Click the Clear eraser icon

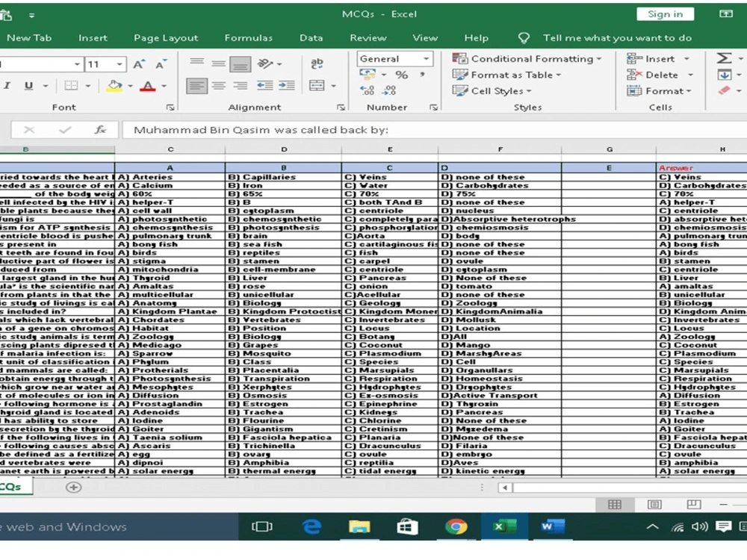[x=725, y=90]
